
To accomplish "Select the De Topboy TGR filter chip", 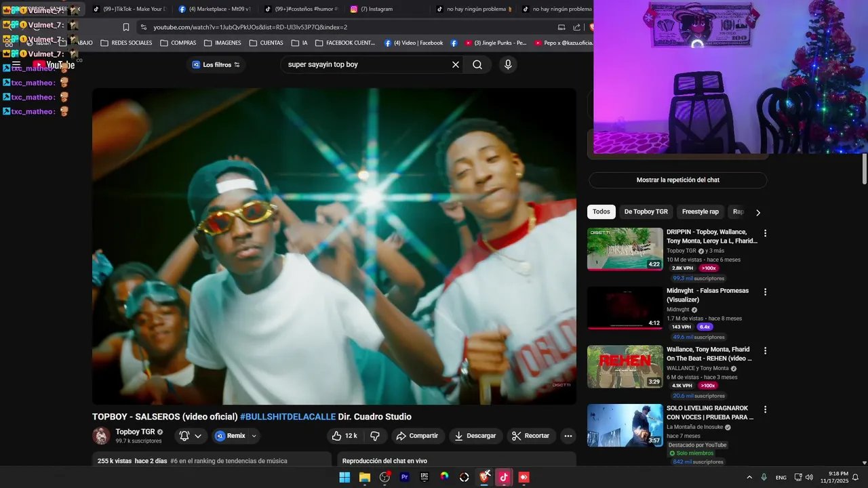I will click(646, 212).
